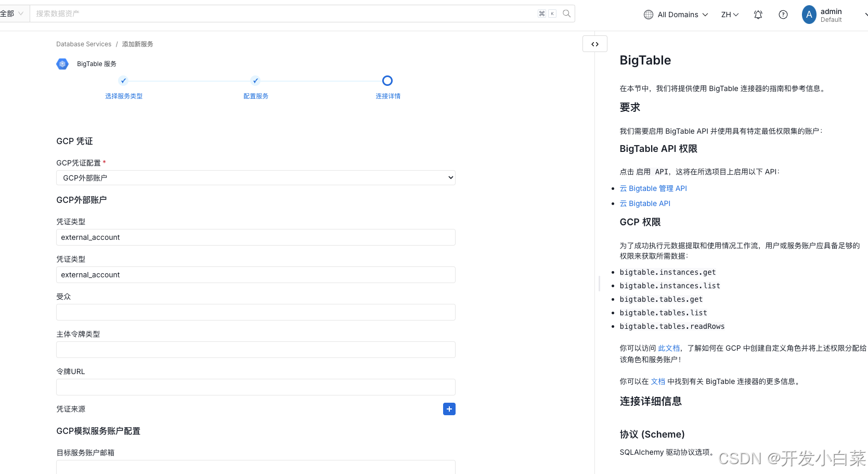
Task: Click the globe icon beside All Domains
Action: 649,15
